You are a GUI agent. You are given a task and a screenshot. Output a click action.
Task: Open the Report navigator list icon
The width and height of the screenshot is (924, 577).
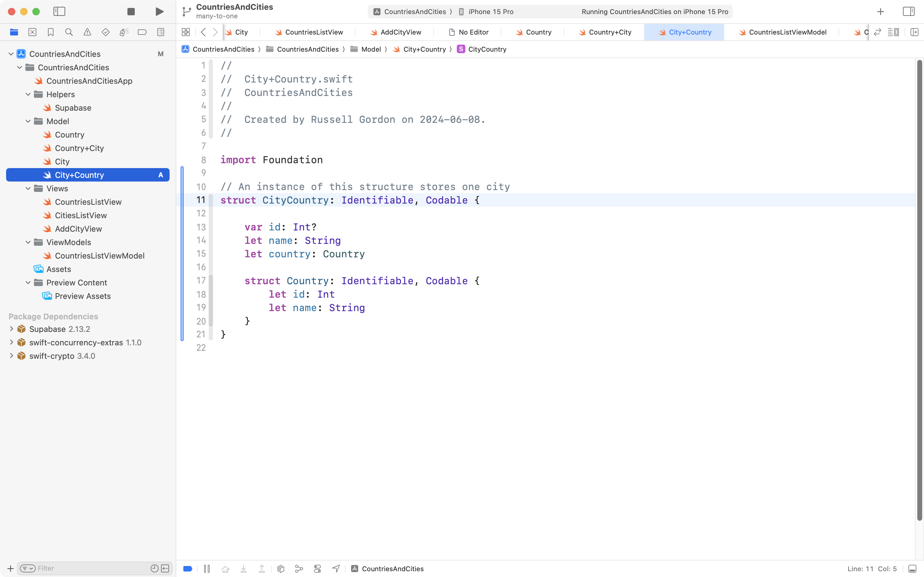tap(161, 32)
